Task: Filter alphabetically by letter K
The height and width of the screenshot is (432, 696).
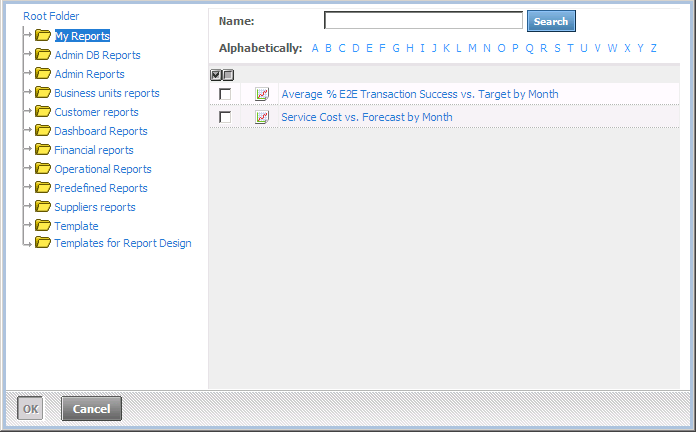Action: point(447,48)
